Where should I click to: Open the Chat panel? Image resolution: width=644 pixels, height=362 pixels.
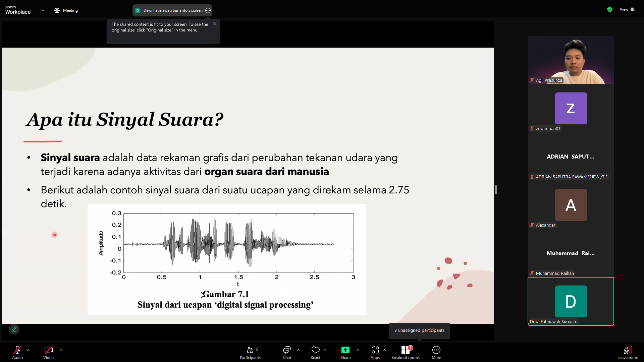[287, 352]
